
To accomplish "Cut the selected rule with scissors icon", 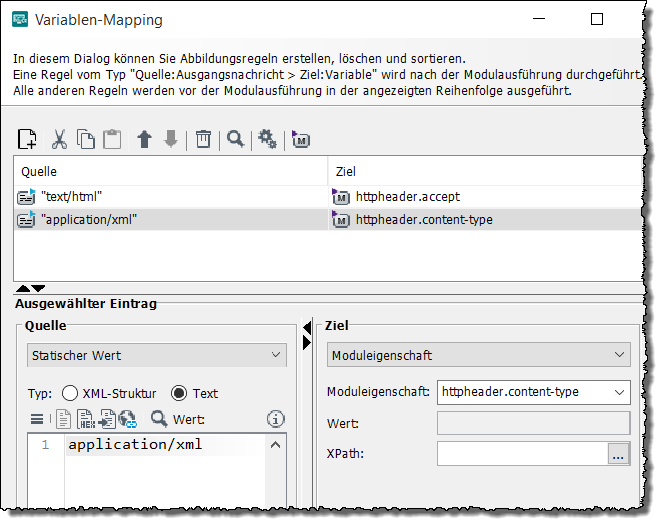I will [59, 140].
